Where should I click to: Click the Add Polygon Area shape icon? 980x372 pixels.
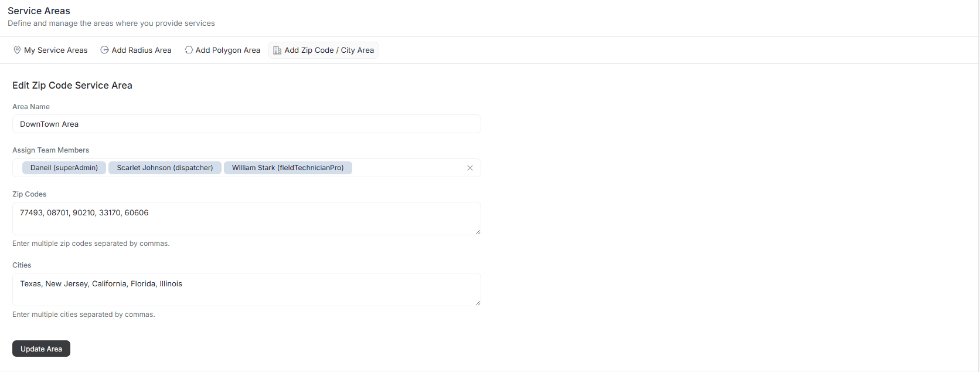[x=189, y=50]
